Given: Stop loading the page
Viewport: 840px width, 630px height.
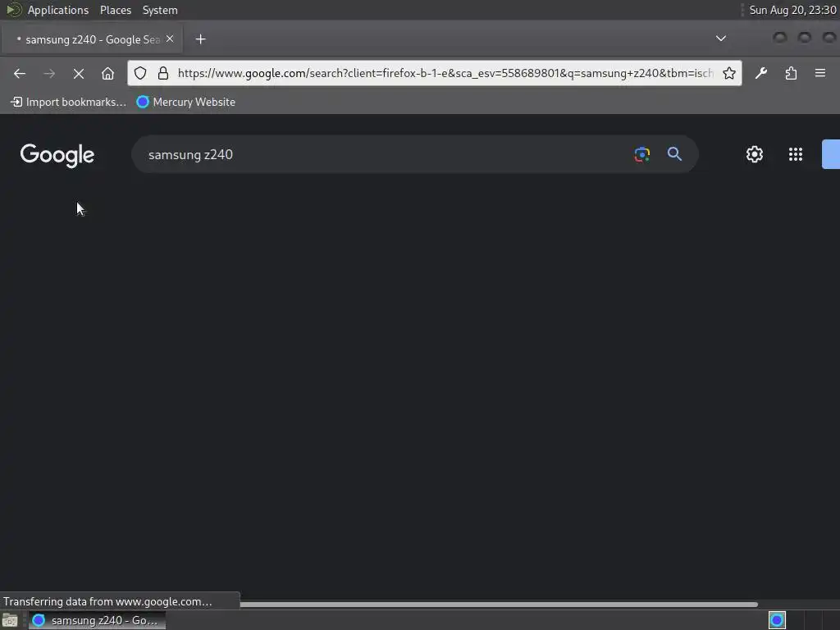Looking at the screenshot, I should click(x=79, y=73).
